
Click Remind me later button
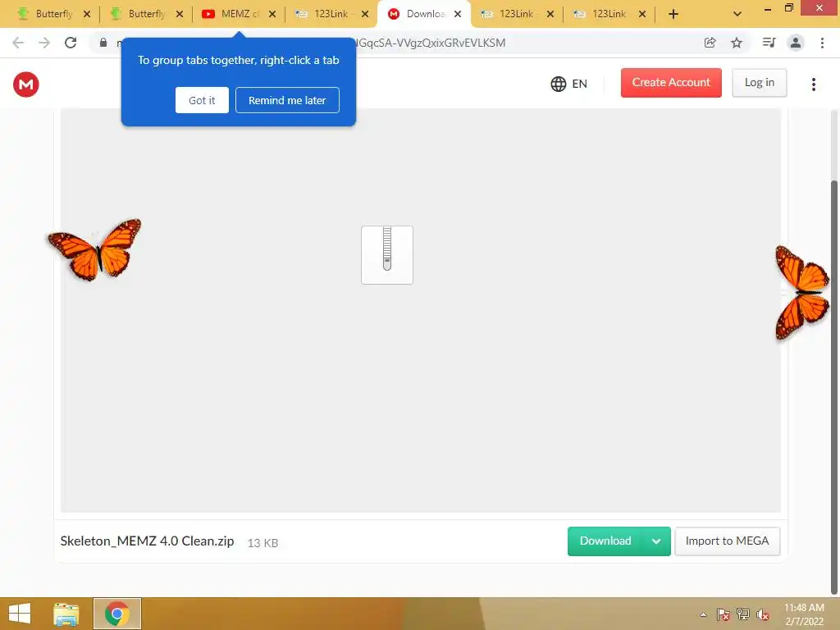pos(287,100)
